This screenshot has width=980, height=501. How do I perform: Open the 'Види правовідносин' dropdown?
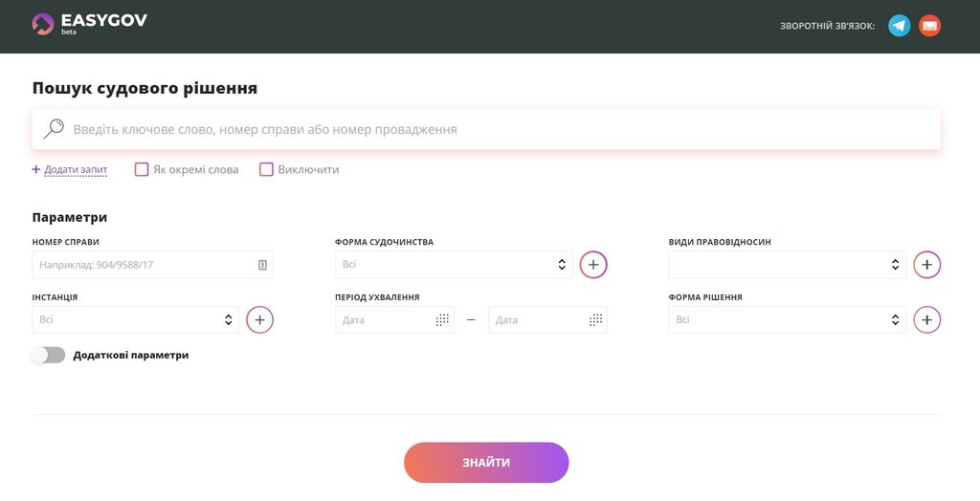coord(787,265)
